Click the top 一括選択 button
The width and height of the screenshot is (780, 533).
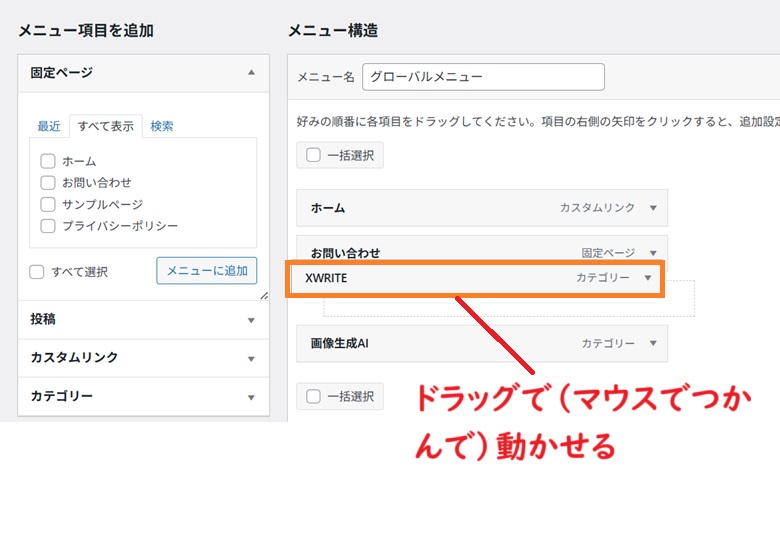[340, 155]
